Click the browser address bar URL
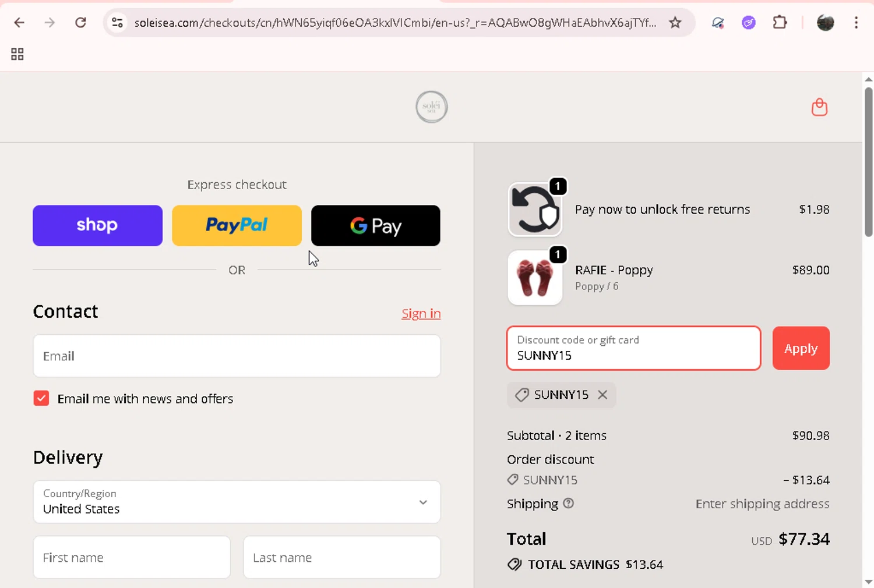874x588 pixels. click(395, 23)
